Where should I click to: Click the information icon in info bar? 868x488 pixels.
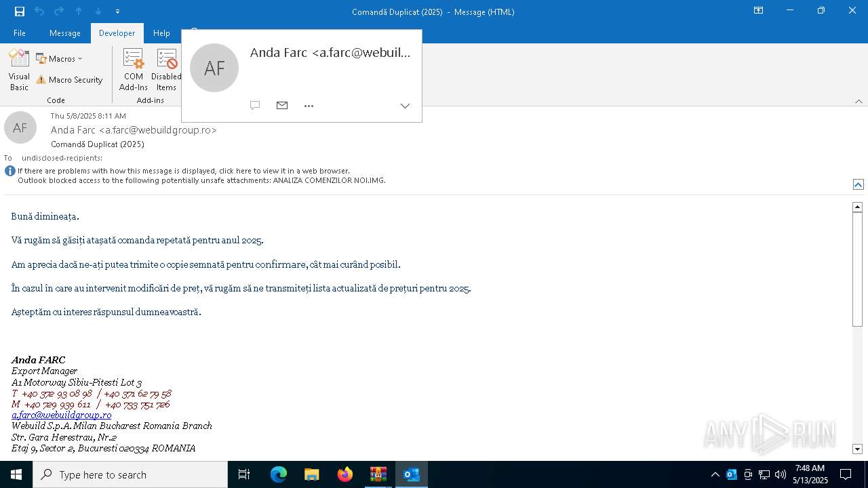10,171
